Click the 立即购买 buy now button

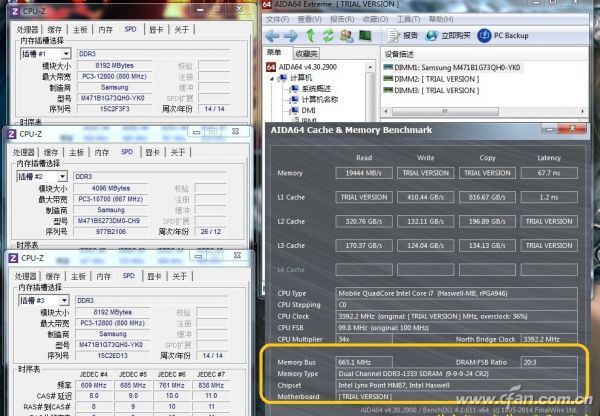tap(447, 35)
